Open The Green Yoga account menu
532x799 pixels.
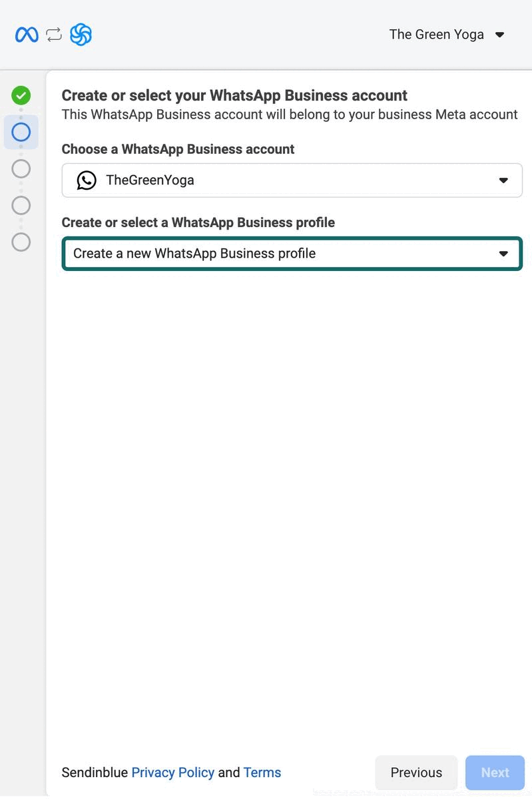click(x=437, y=35)
